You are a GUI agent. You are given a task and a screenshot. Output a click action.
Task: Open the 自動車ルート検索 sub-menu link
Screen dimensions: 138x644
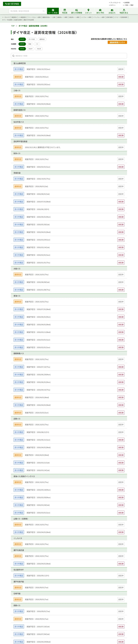[x=62, y=17]
